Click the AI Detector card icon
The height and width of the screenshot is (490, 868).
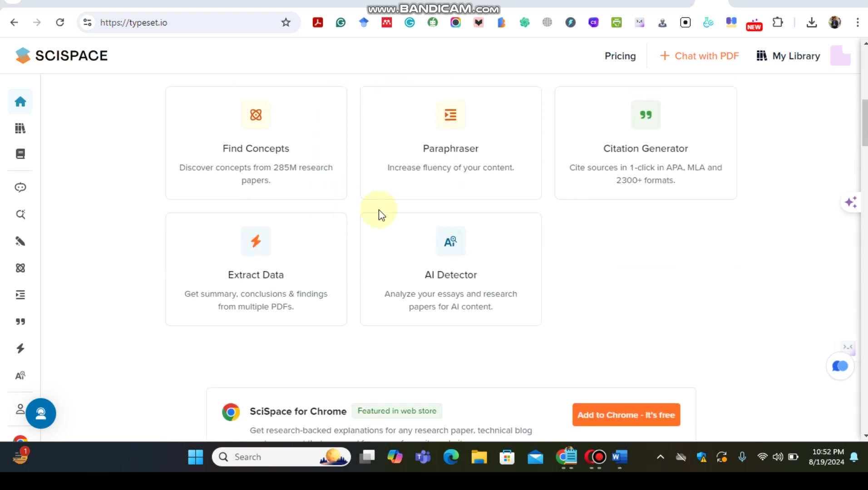tap(450, 241)
